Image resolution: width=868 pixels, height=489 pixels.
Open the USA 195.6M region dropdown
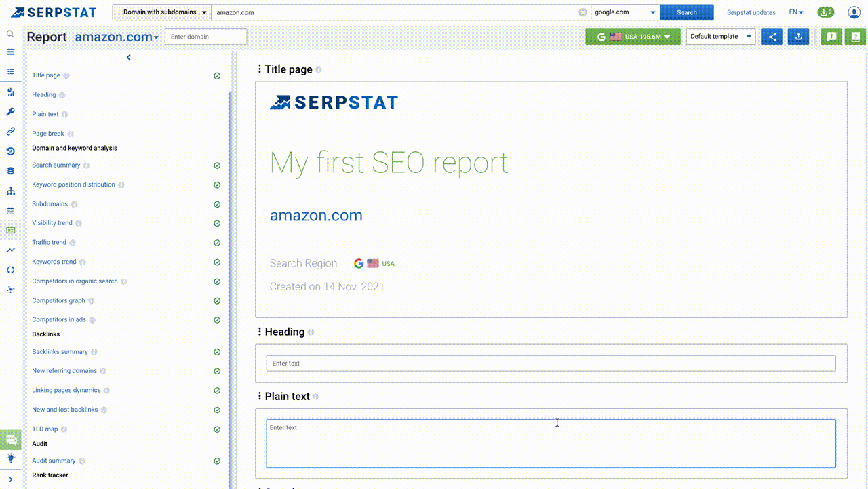click(x=633, y=37)
